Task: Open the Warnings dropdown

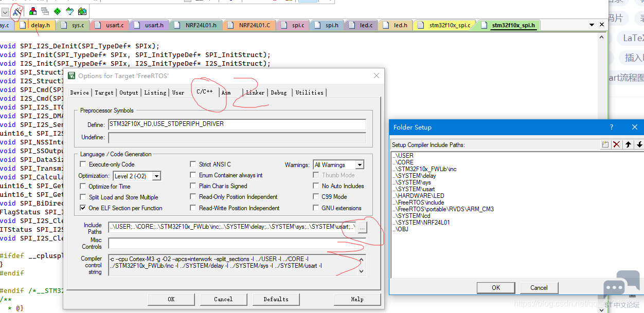Action: pos(360,165)
